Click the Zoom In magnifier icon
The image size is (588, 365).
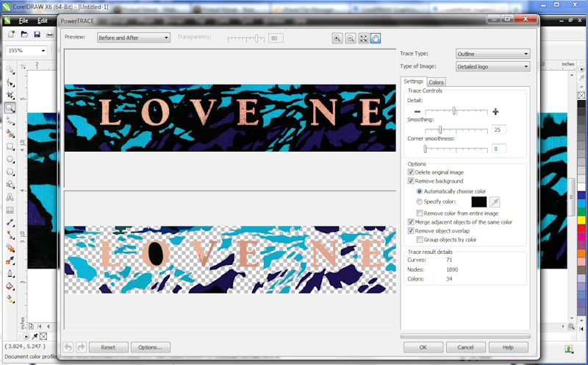[337, 38]
